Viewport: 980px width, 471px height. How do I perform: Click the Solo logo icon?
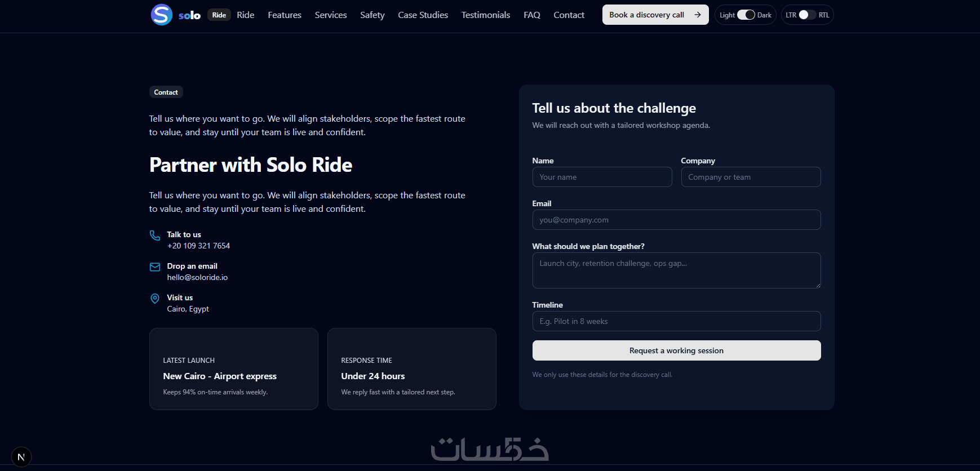point(162,15)
